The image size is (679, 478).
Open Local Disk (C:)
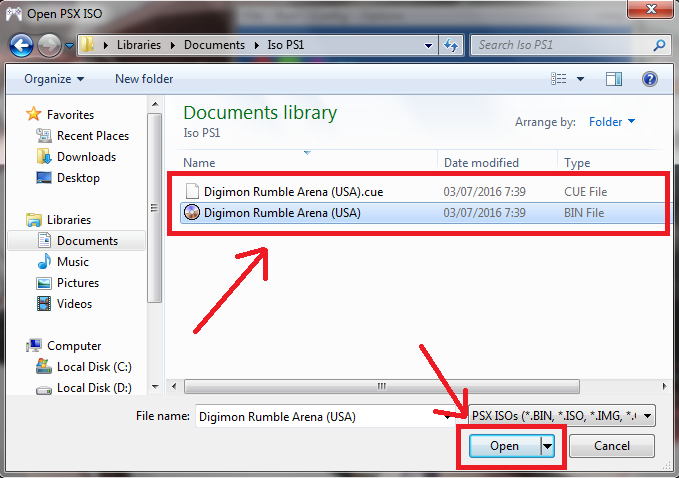click(x=94, y=367)
